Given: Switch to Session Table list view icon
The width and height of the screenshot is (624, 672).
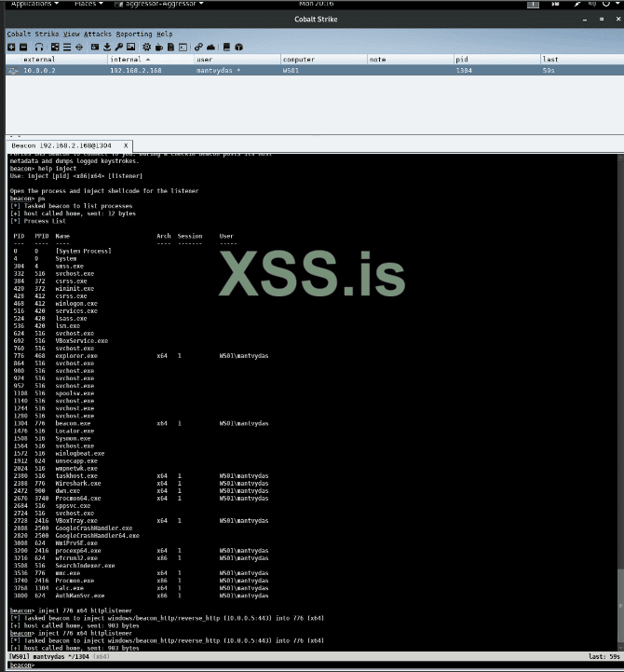Looking at the screenshot, I should [x=67, y=48].
